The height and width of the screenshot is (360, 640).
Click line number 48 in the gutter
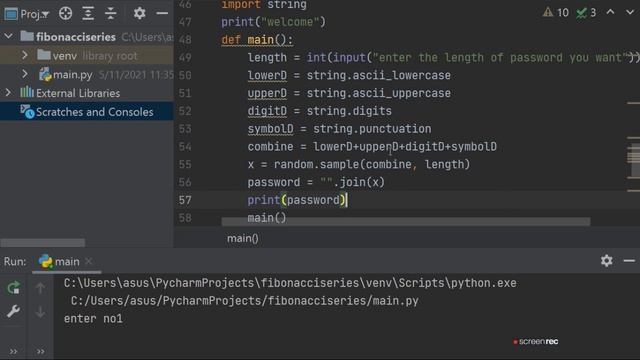point(185,40)
